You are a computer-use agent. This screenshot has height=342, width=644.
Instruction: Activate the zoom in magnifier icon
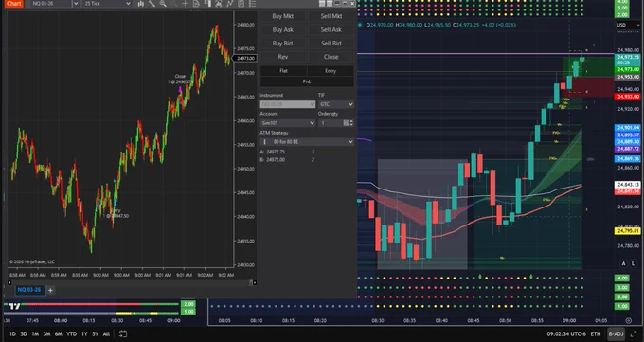click(163, 4)
